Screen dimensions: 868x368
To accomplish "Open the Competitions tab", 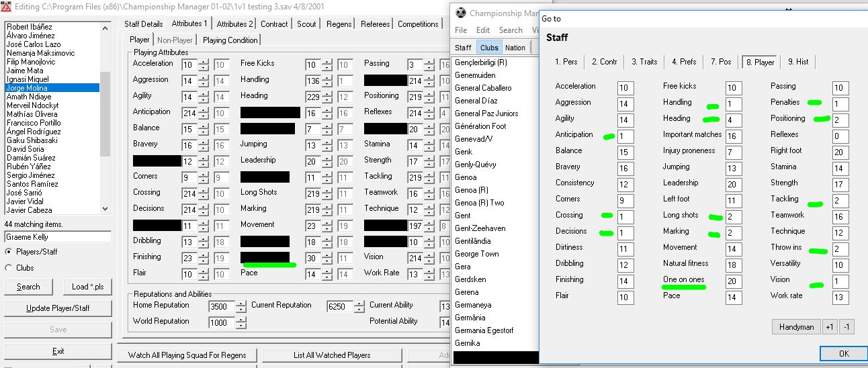I will pos(418,24).
